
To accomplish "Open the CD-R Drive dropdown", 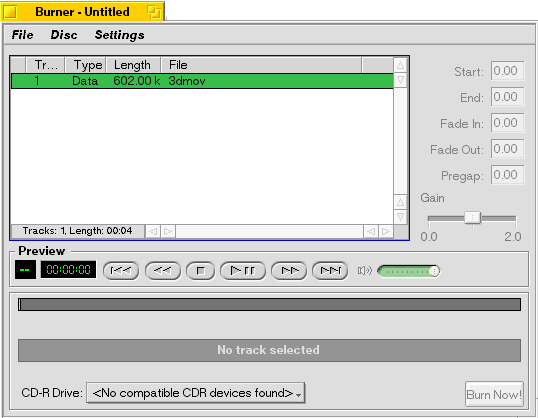I will point(196,393).
